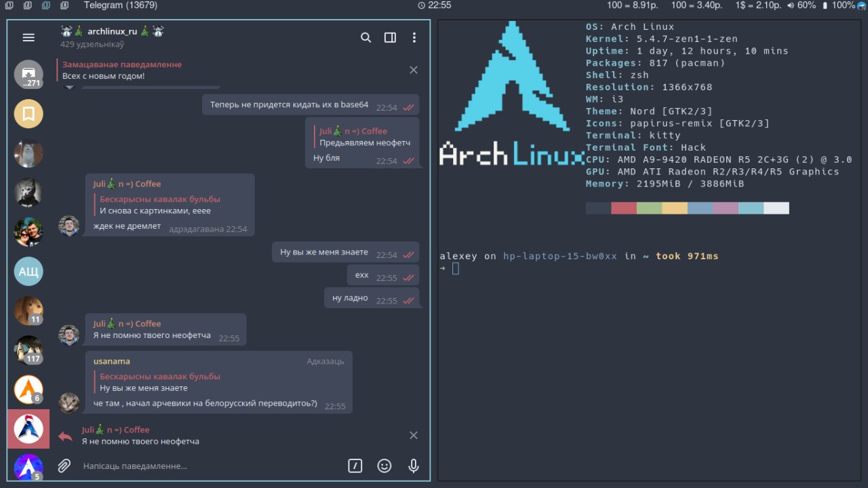Open the black-and-white avatar chat in sidebar
868x488 pixels.
point(28,193)
